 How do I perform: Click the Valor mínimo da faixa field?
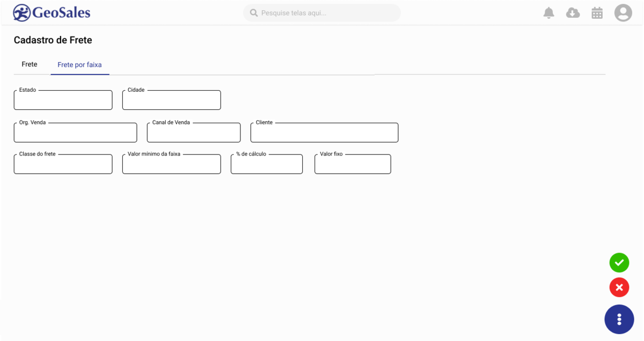click(172, 164)
